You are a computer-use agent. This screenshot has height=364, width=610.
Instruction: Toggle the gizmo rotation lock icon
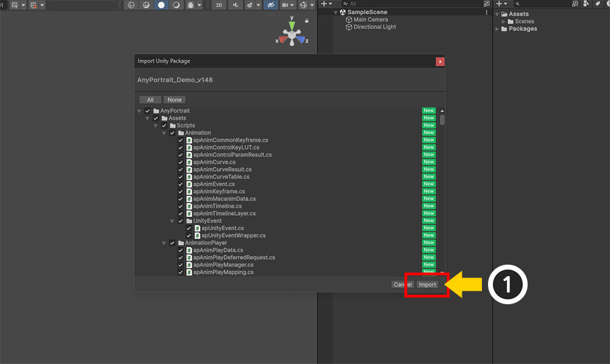pos(307,20)
